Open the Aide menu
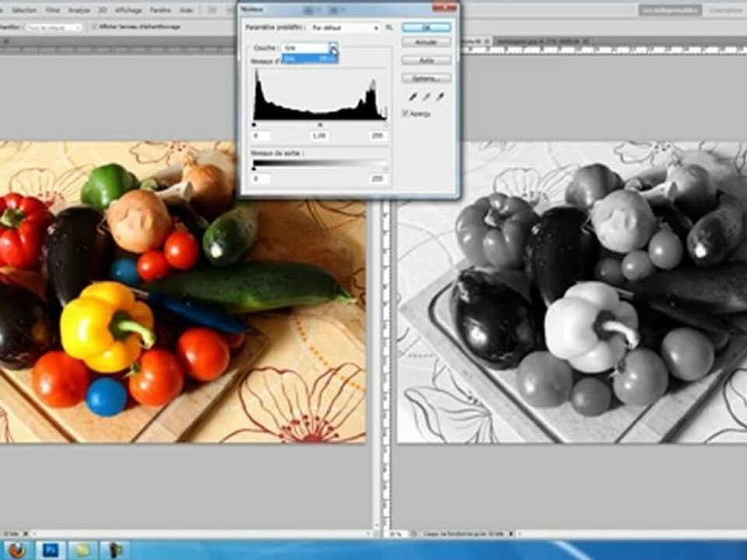This screenshot has height=560, width=747. (186, 9)
